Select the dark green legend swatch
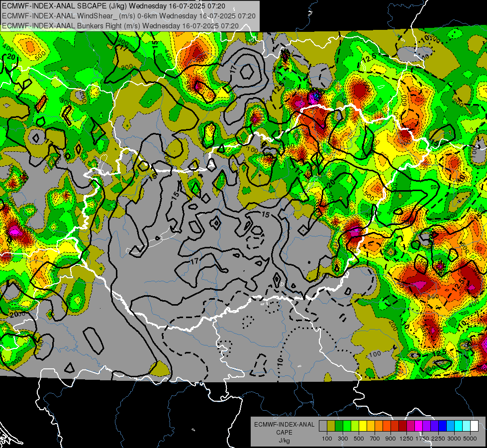Image resolution: width=487 pixels, height=448 pixels. coord(339,426)
